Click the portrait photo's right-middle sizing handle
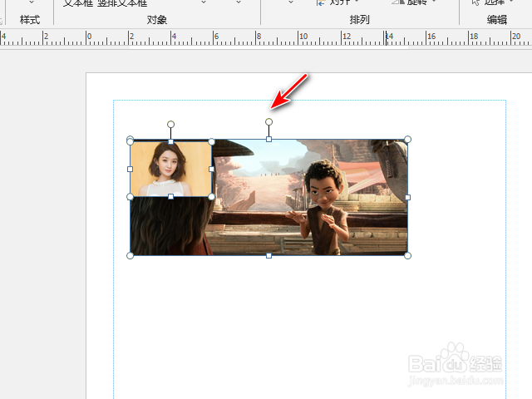 [211, 169]
